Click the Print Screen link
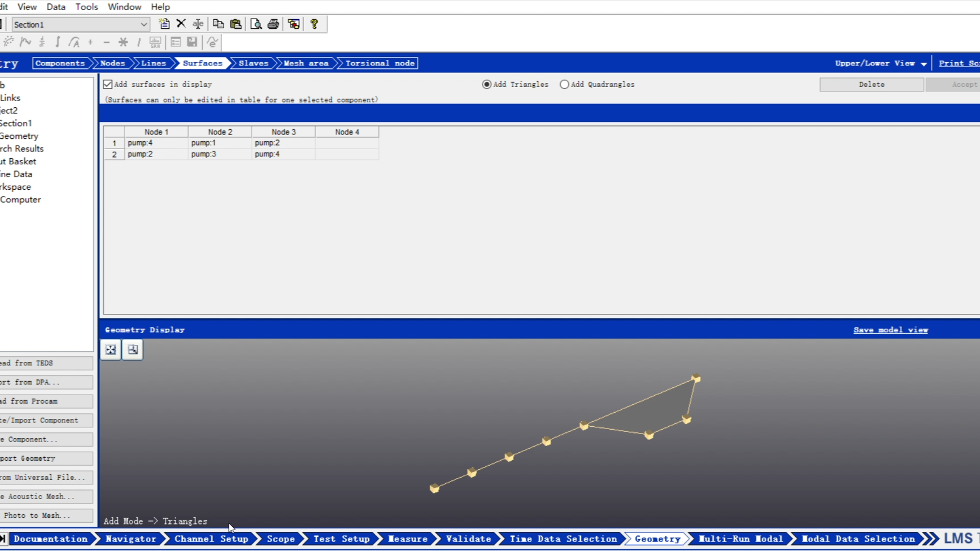The width and height of the screenshot is (980, 551). pyautogui.click(x=959, y=63)
